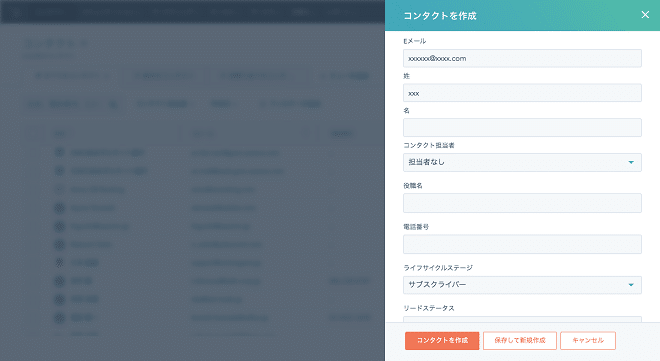Focus the 姓 text field
The image size is (660, 361).
pos(522,93)
